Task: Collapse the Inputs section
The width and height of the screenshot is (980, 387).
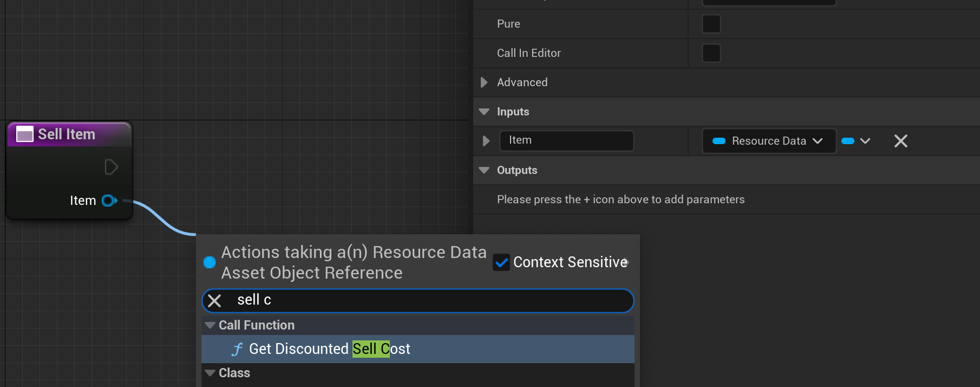Action: click(x=484, y=112)
